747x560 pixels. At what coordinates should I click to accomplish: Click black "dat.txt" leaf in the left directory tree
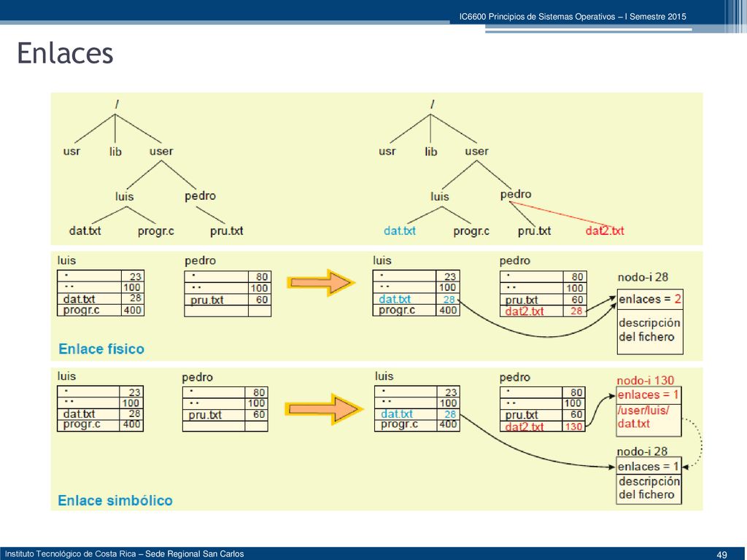85,231
